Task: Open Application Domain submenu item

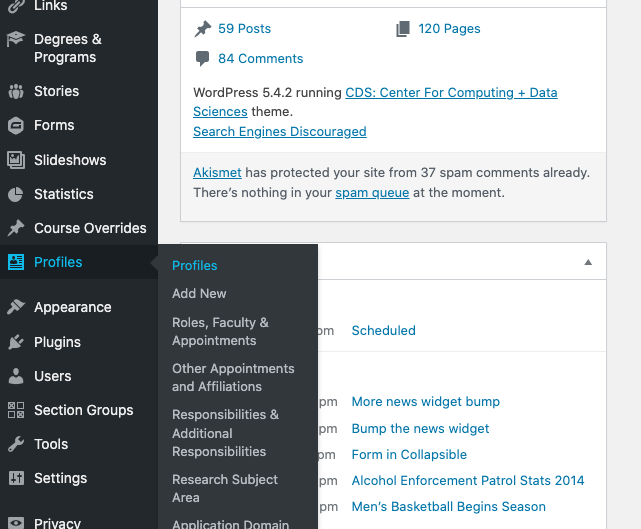Action: click(x=231, y=524)
